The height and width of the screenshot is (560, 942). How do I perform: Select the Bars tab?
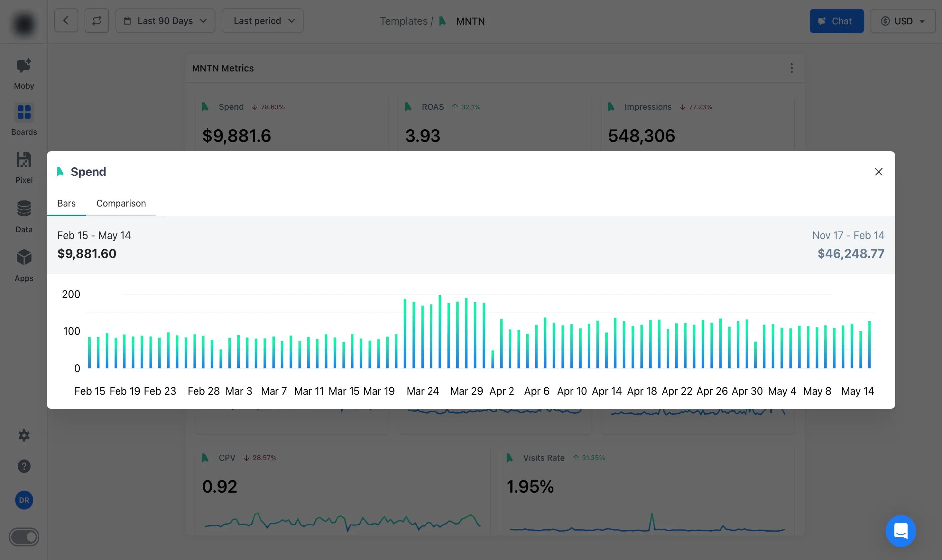[x=66, y=203]
